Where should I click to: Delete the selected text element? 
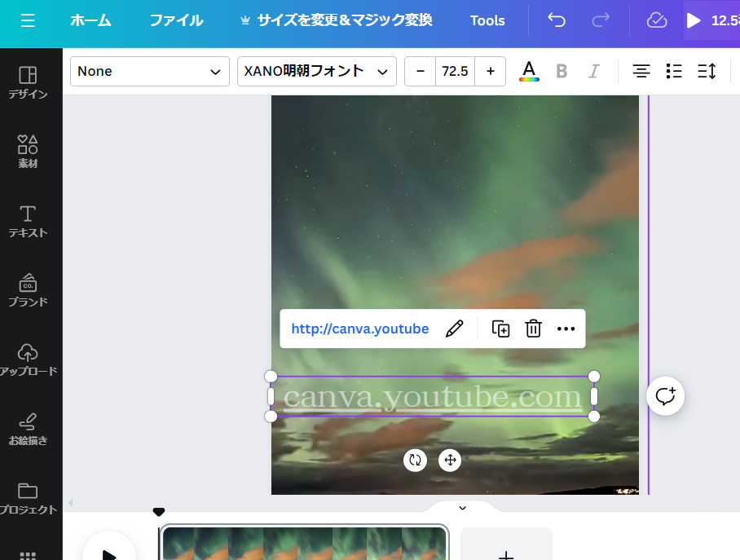[533, 329]
